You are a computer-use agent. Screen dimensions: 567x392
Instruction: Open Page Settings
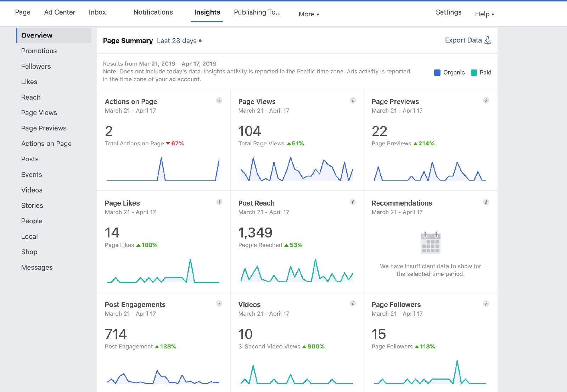pyautogui.click(x=448, y=12)
